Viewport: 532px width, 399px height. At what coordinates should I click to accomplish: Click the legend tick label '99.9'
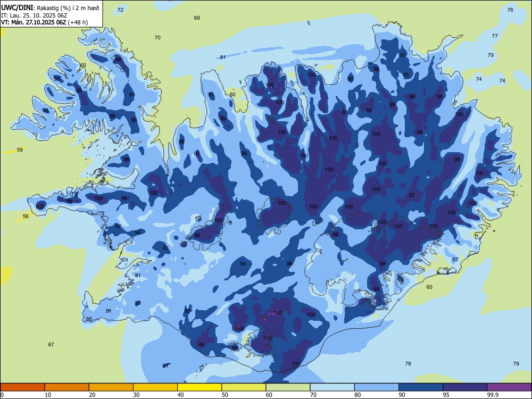(x=492, y=395)
